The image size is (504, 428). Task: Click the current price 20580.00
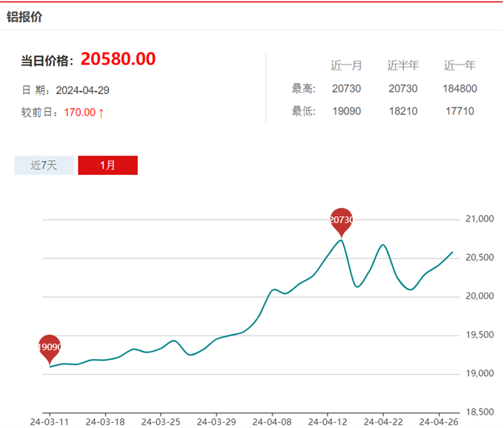coord(118,59)
